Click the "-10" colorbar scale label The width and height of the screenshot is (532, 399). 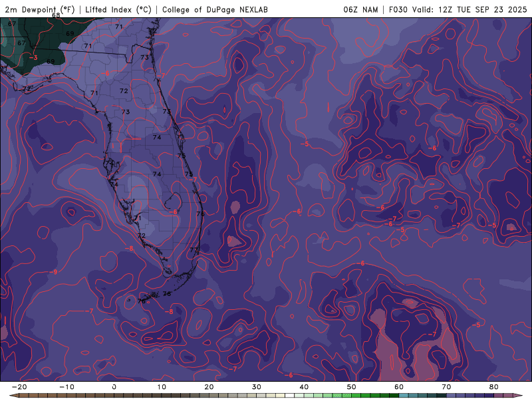(x=66, y=387)
